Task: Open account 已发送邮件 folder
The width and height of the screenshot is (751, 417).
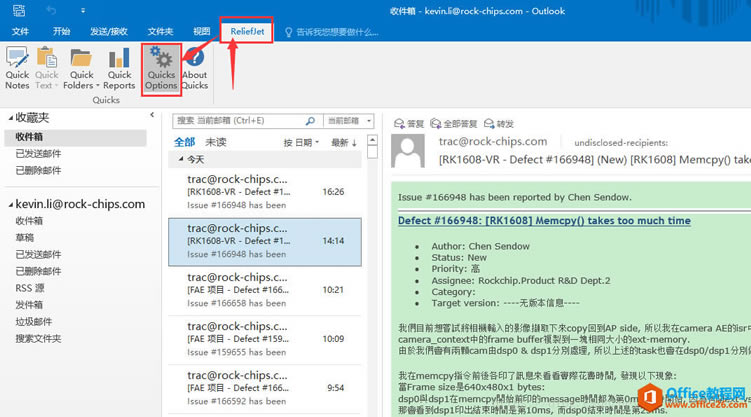Action: click(x=38, y=254)
